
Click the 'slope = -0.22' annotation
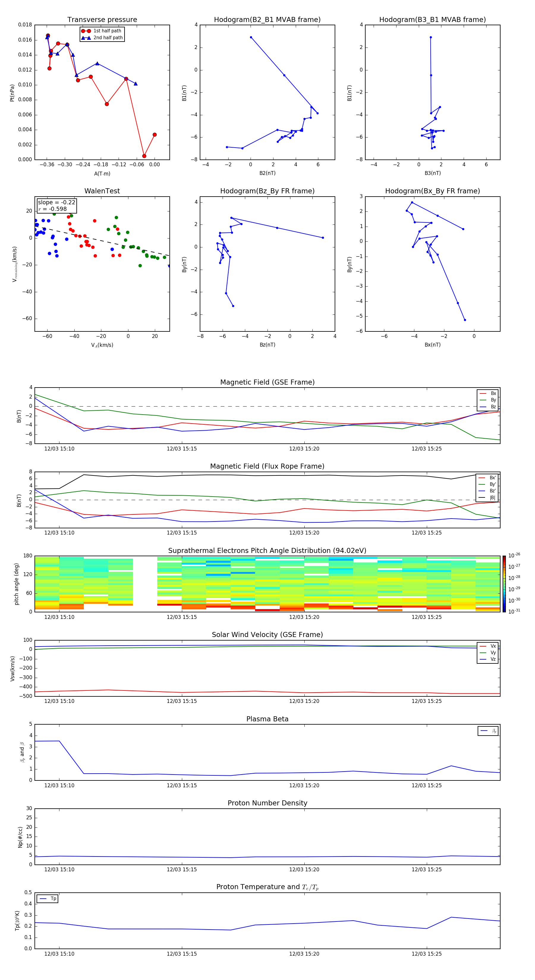(x=56, y=203)
